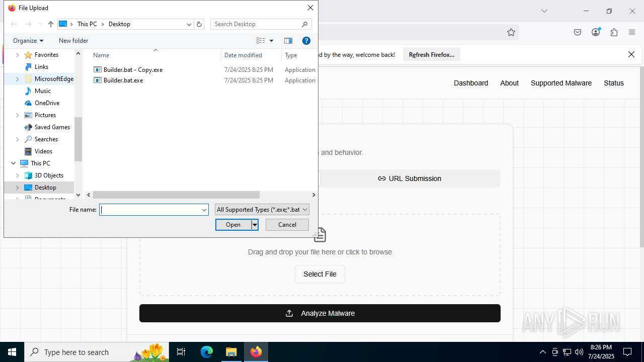Viewport: 644px width, 362px height.
Task: Open the Videos folder
Action: [x=43, y=151]
